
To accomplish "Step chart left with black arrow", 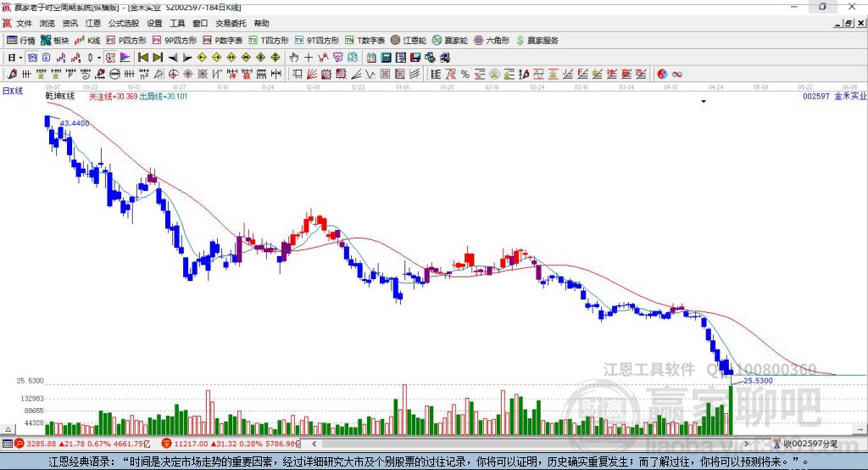I will pos(173,58).
